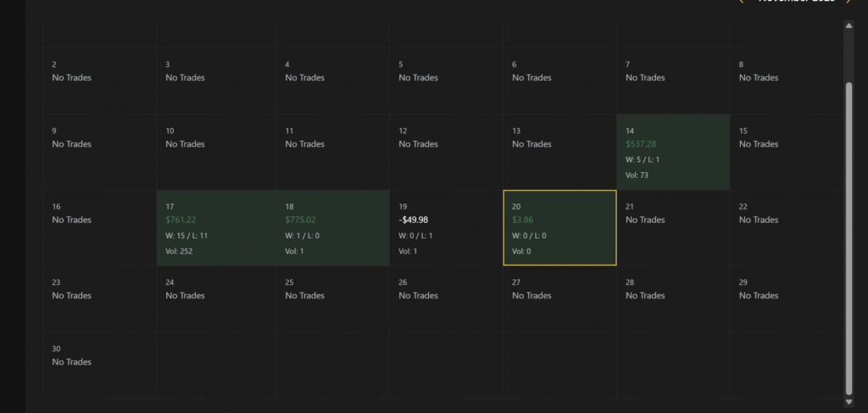This screenshot has width=868, height=413.
Task: Open November 14 with $537.28 profit
Action: pos(673,152)
